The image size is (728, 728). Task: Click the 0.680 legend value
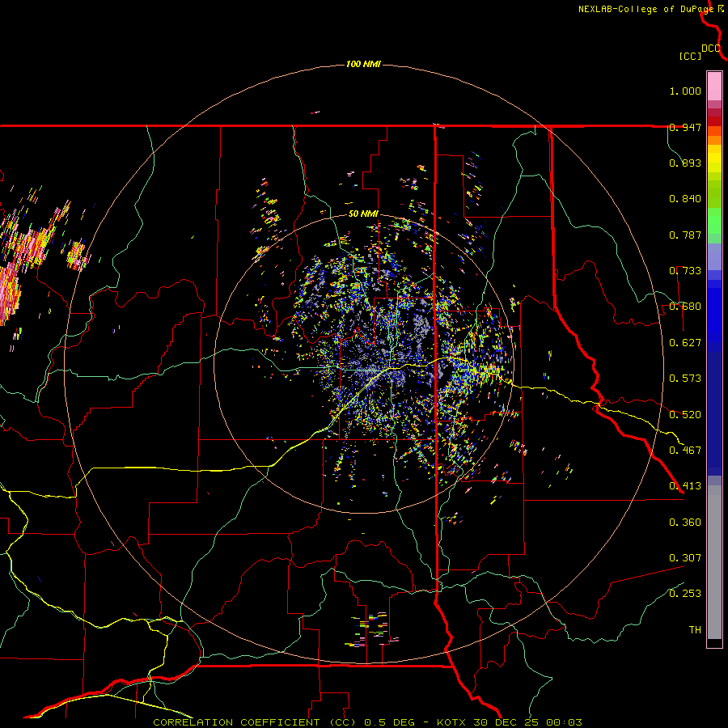tap(685, 307)
